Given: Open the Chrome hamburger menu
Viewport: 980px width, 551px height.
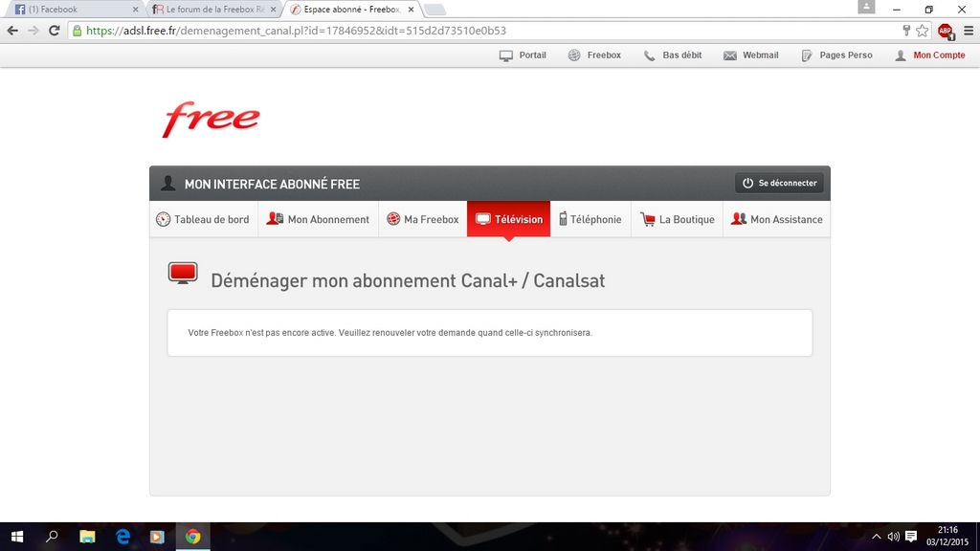Looking at the screenshot, I should (x=969, y=30).
